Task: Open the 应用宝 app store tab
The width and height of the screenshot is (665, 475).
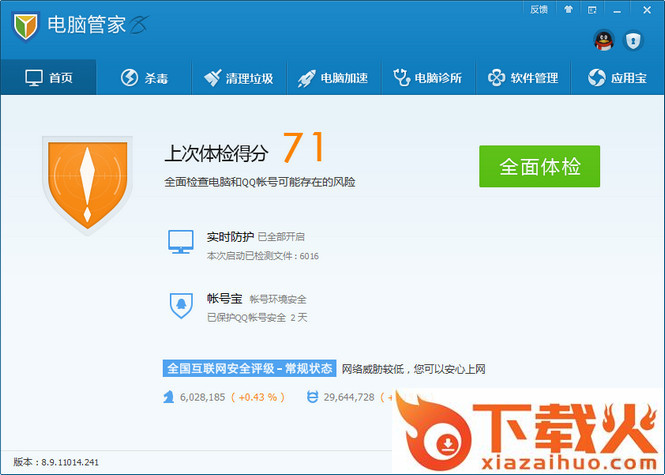Action: click(618, 77)
